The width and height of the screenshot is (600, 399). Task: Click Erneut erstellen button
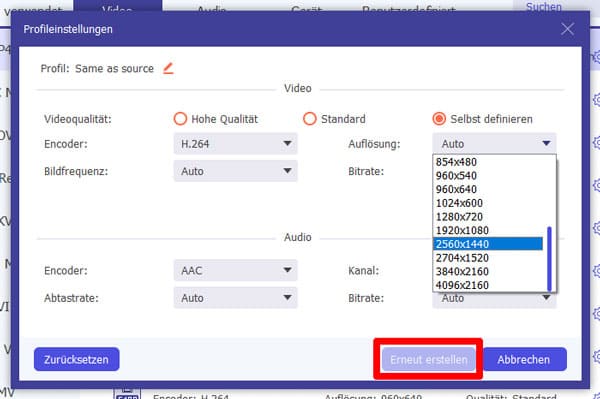(x=429, y=360)
